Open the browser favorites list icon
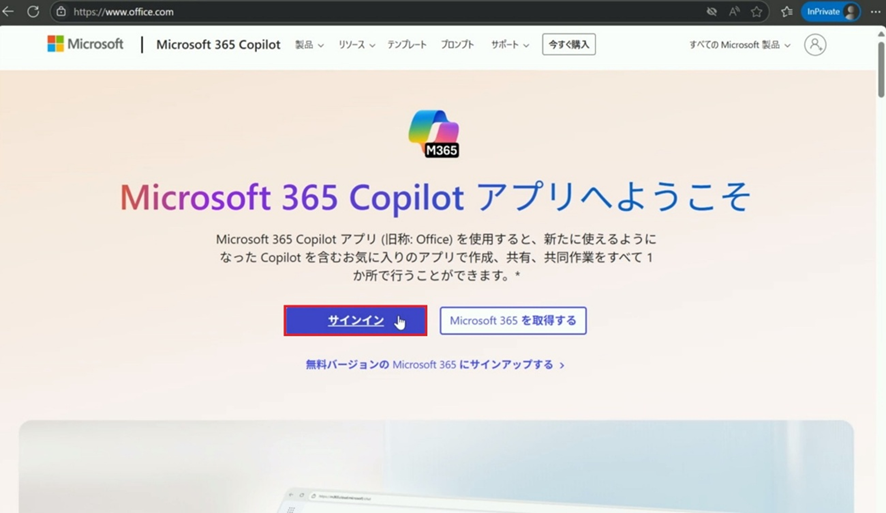Viewport: 886px width, 513px height. (786, 11)
